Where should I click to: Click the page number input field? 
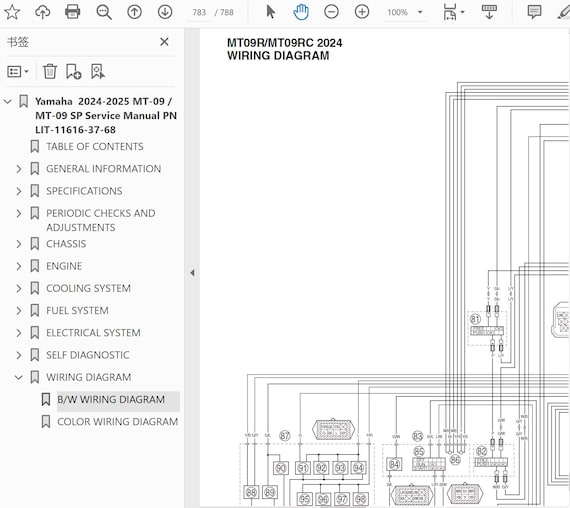point(199,12)
